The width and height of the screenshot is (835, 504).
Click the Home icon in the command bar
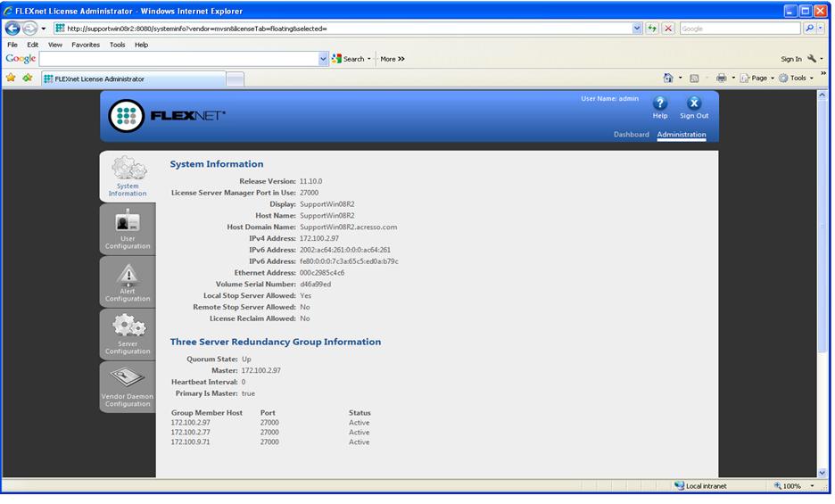(668, 78)
